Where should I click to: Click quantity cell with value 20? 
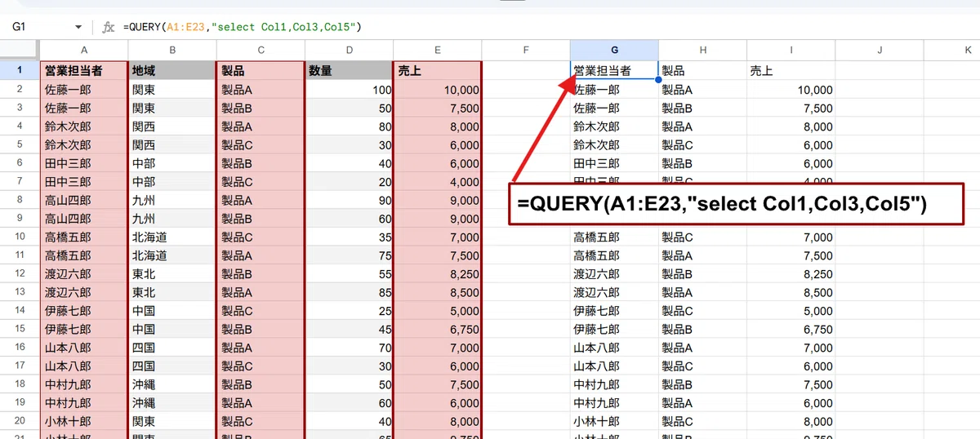click(349, 182)
